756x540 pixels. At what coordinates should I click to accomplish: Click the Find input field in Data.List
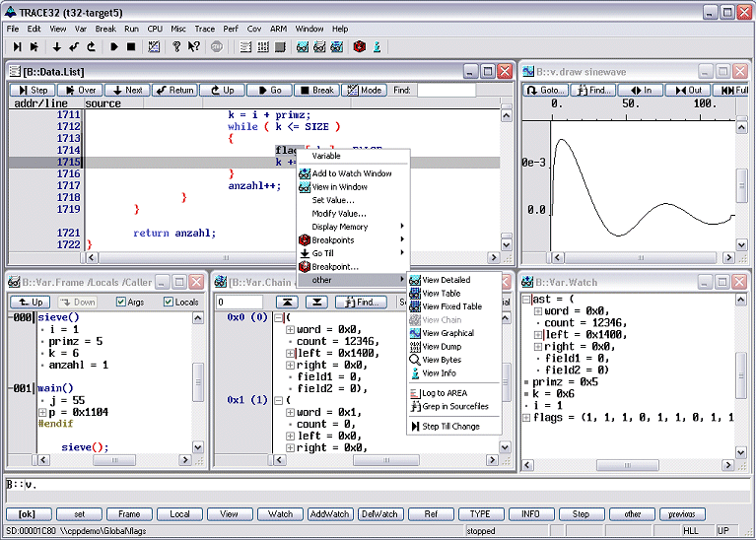click(x=446, y=90)
